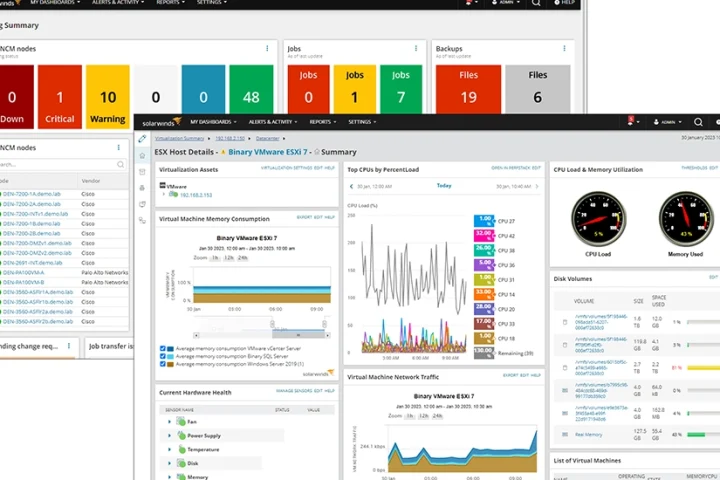Click the 192.168.2.153 host link under VMware
Image resolution: width=720 pixels, height=480 pixels.
(x=195, y=196)
